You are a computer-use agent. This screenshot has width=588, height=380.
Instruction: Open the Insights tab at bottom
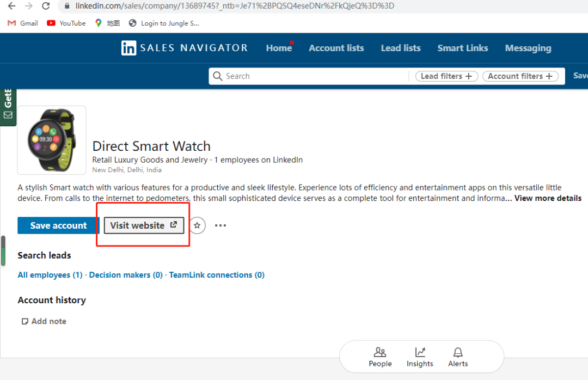coord(420,357)
